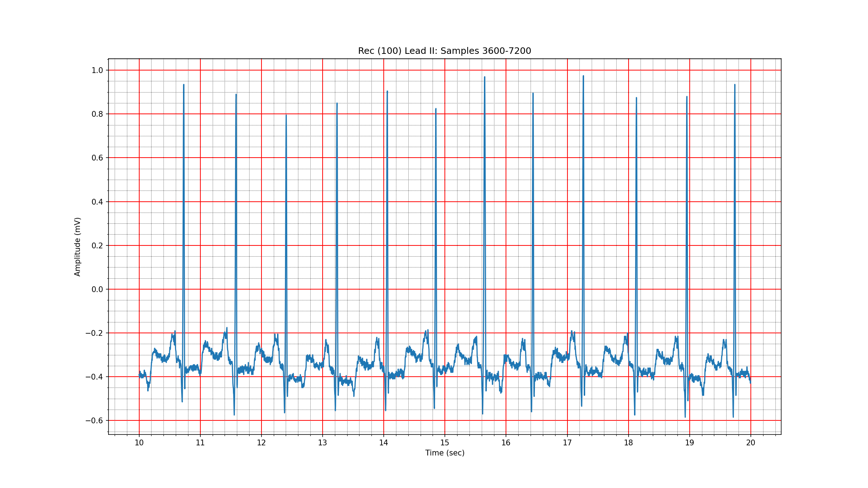
Task: Click the x-axis tick label 12
Action: coord(261,443)
